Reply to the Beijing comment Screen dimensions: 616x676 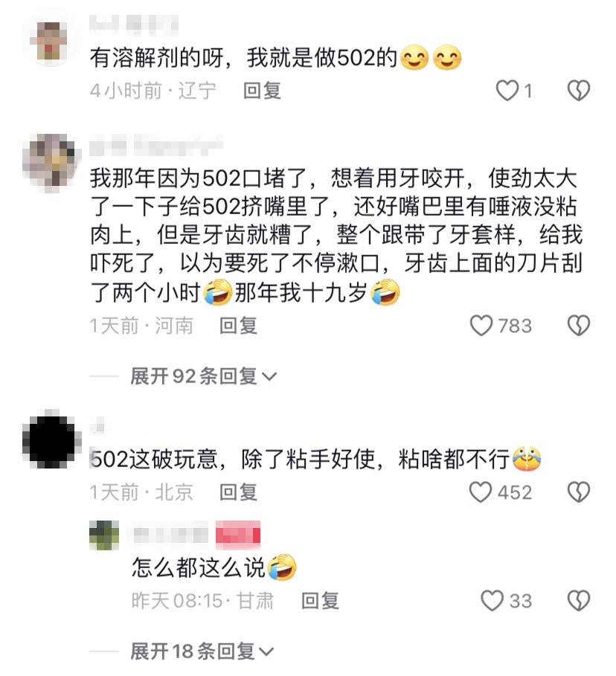[x=238, y=492]
